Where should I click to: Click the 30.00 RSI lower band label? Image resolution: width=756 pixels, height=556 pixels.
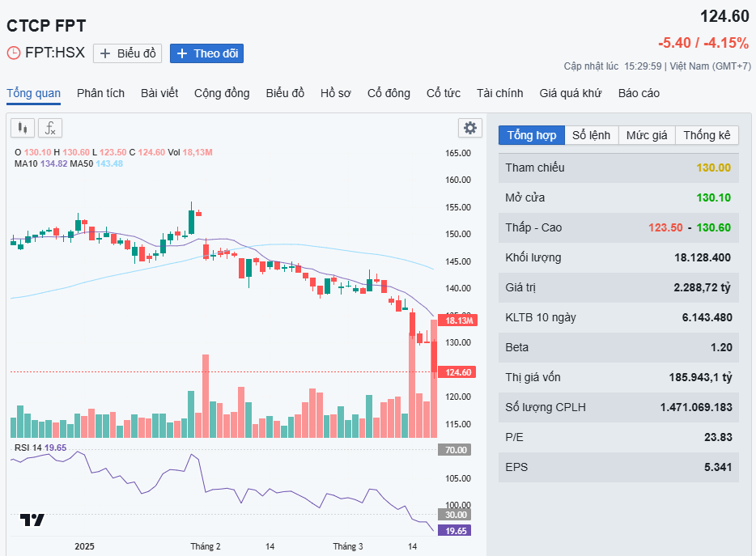pos(455,515)
